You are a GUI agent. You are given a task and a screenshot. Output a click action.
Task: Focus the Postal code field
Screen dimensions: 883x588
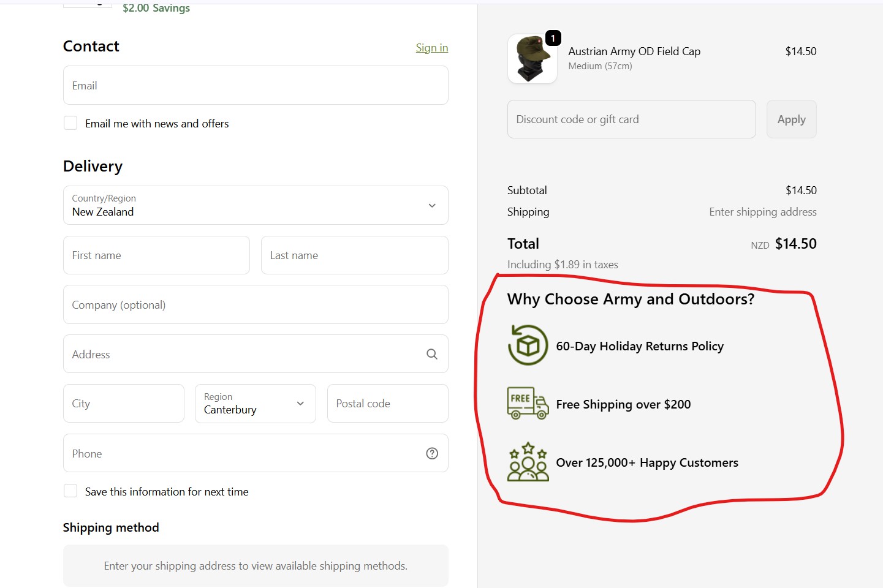pyautogui.click(x=388, y=404)
